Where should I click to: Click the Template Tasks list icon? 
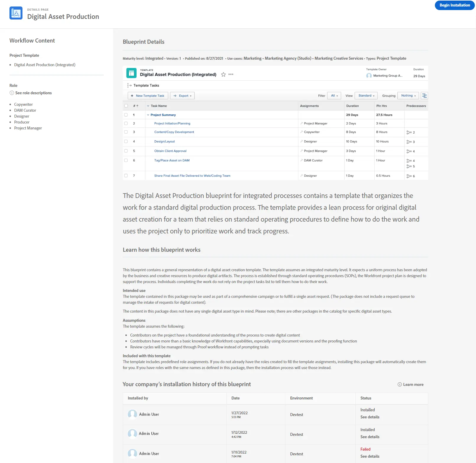click(x=129, y=85)
